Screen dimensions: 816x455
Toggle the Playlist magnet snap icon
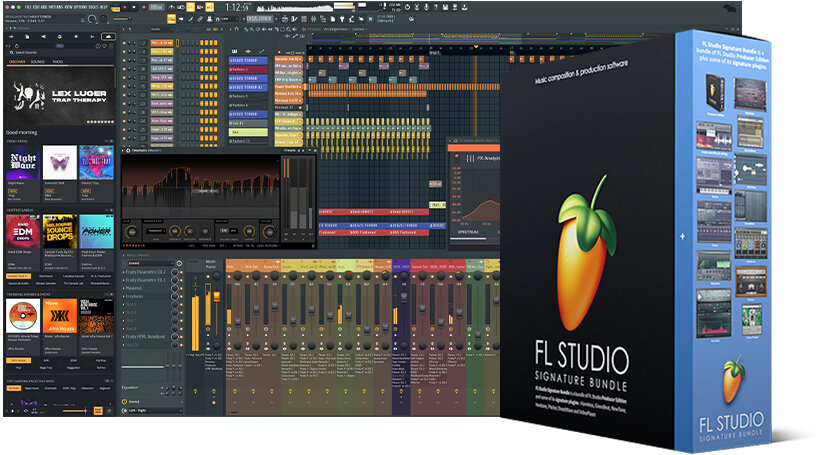tap(236, 29)
